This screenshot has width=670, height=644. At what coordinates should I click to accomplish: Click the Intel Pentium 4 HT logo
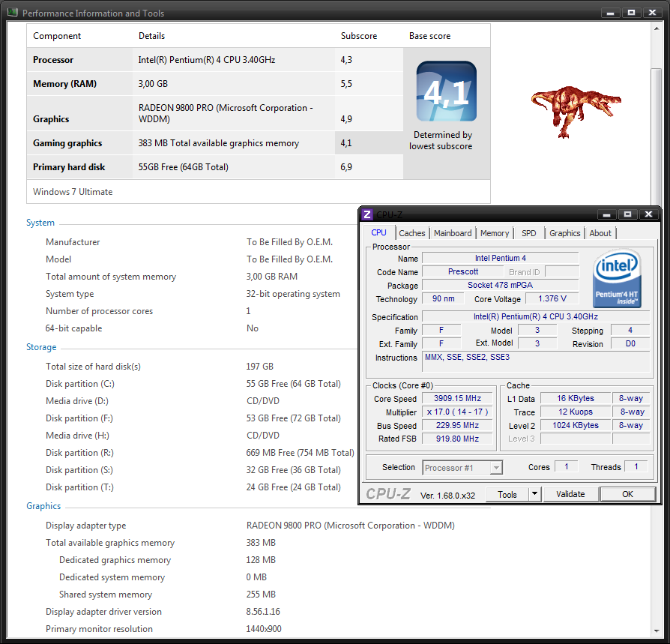617,279
